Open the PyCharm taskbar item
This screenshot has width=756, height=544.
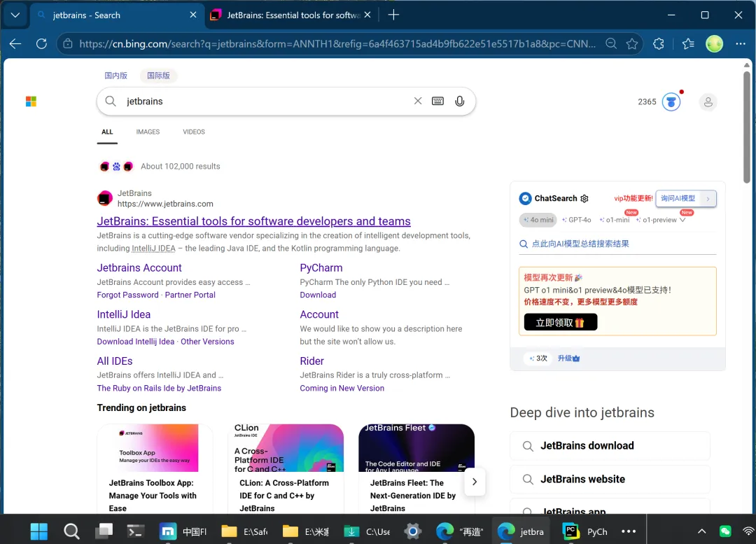point(585,531)
